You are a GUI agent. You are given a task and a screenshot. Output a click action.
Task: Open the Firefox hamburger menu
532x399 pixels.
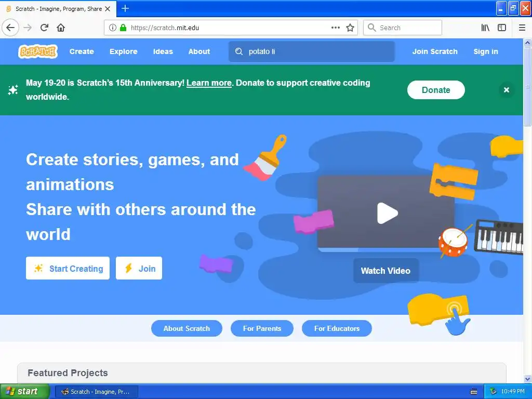click(x=522, y=28)
